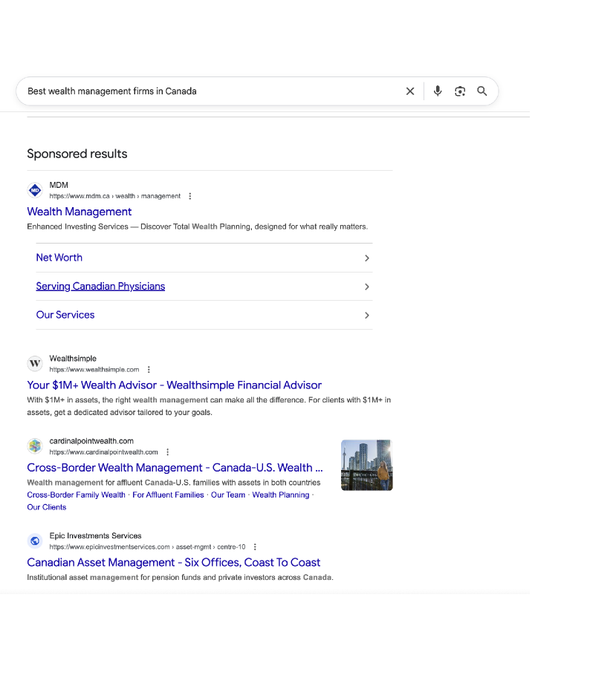Click the MDM advertiser name
This screenshot has width=616, height=675.
(59, 185)
